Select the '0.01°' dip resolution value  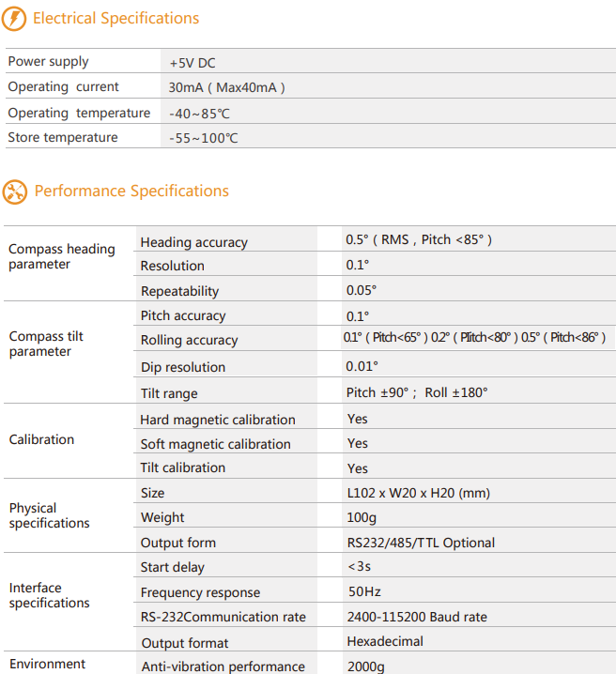(362, 366)
